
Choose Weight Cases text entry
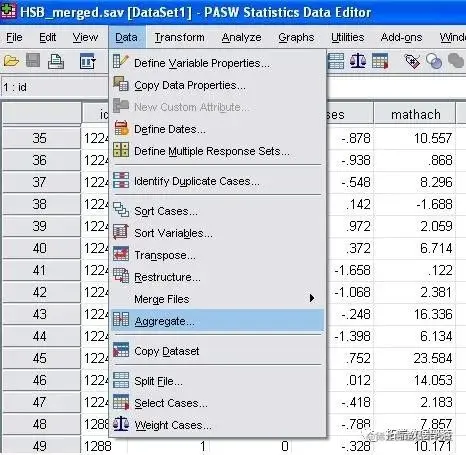pyautogui.click(x=173, y=425)
